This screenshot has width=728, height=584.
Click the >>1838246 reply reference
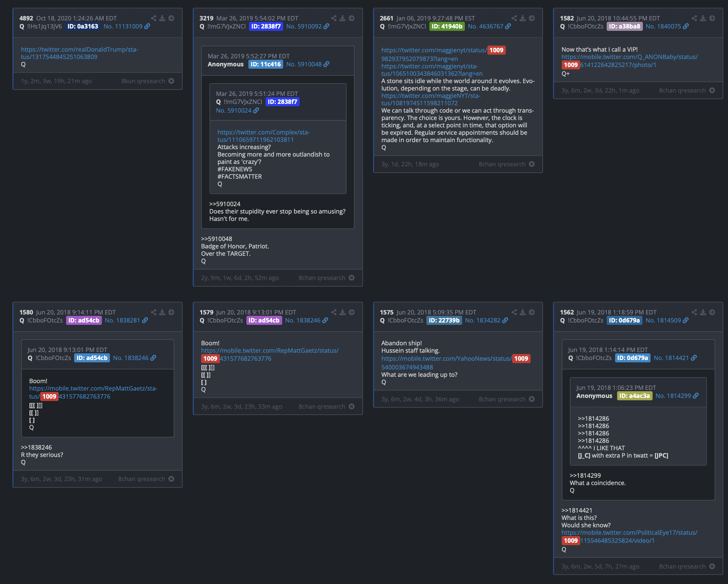pyautogui.click(x=37, y=447)
